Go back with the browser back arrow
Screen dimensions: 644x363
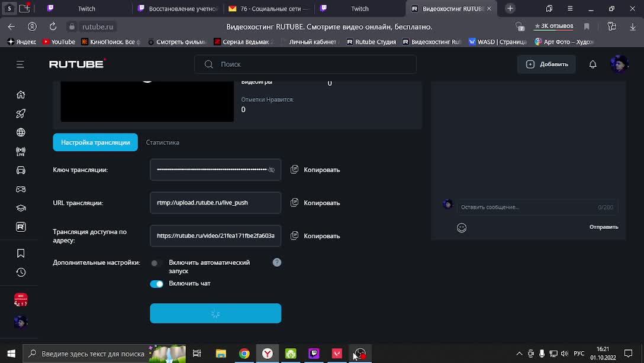pos(11,27)
